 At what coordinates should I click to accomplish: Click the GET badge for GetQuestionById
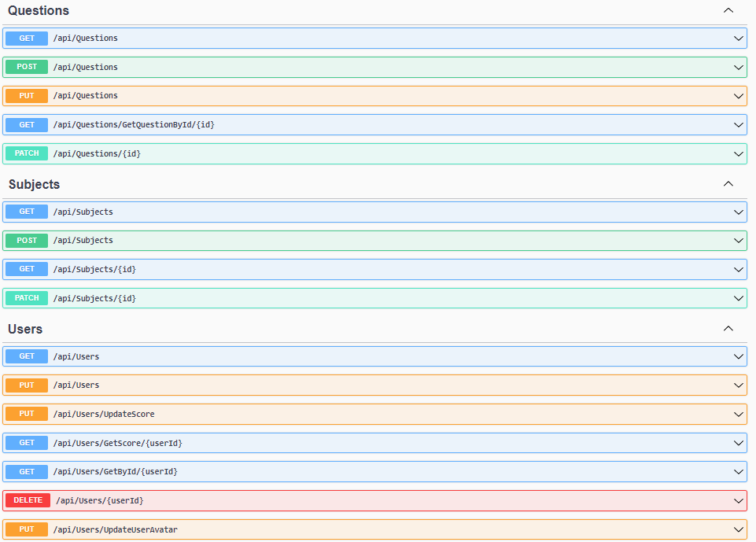[x=27, y=125]
